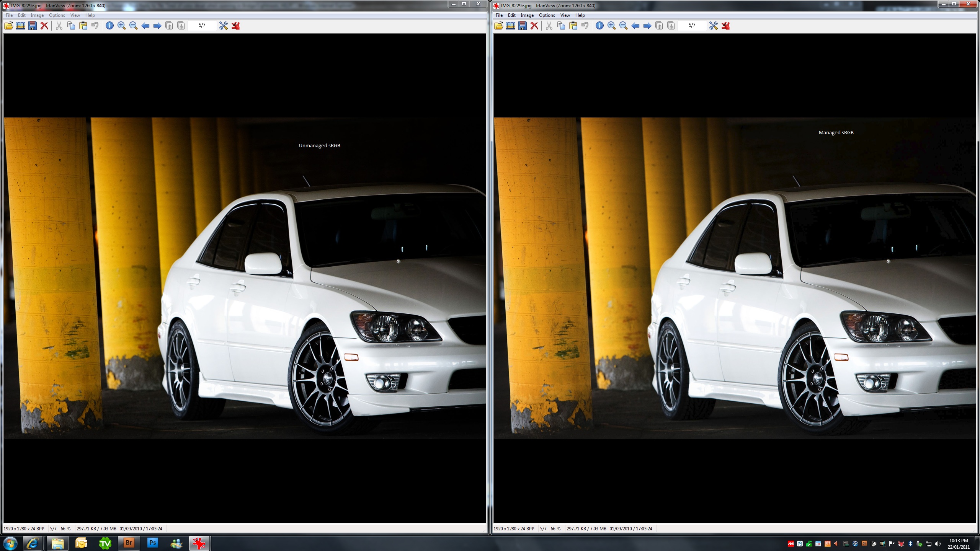Click "297.71 KB / 7.03 MB" in left status bar
Image resolution: width=980 pixels, height=551 pixels.
(96, 529)
